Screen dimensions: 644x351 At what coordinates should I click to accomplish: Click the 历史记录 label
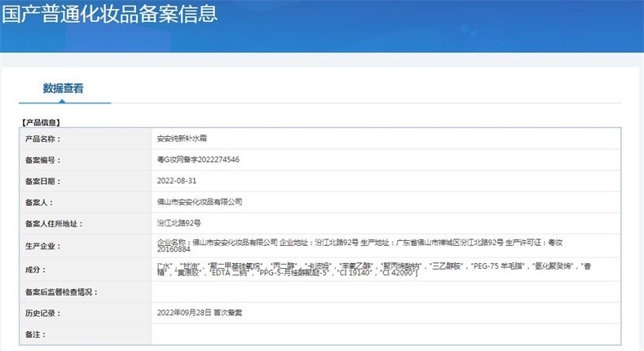point(42,314)
